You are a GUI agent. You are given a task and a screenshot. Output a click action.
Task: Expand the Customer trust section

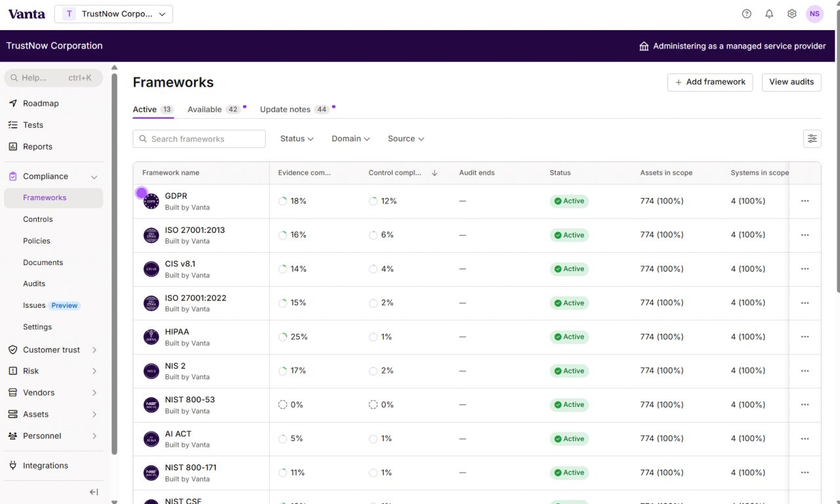tap(94, 350)
